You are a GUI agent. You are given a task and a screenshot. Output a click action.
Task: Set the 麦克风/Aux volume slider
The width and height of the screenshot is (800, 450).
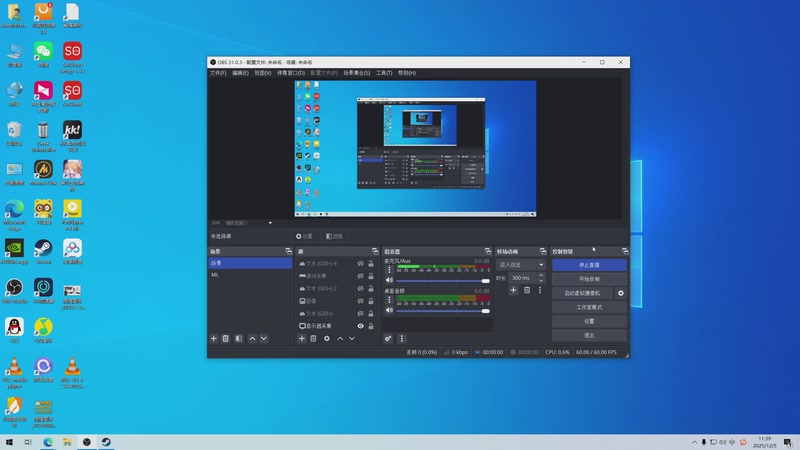pos(443,281)
